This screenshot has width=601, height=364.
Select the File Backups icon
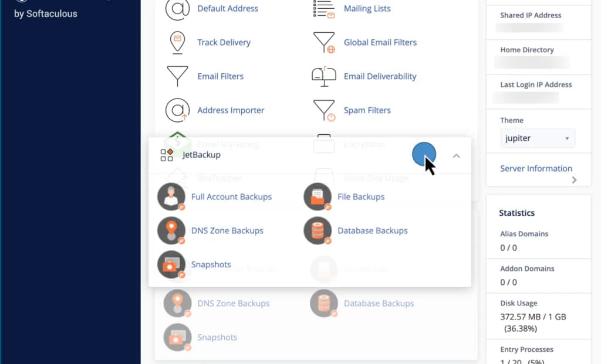click(317, 196)
